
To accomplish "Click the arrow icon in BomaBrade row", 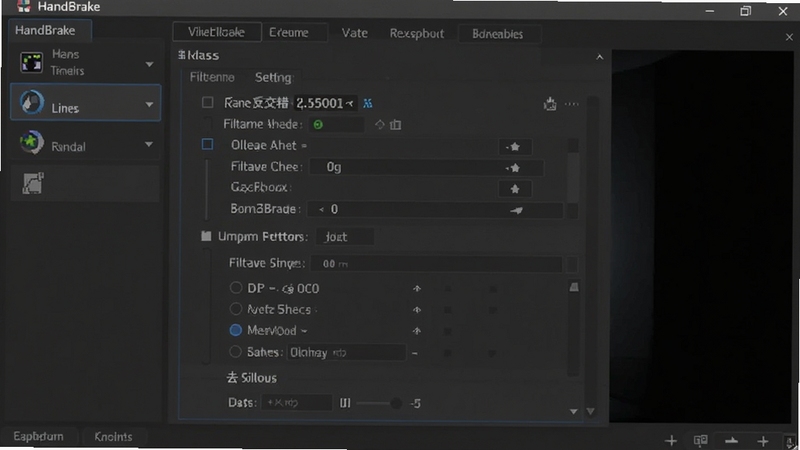I will pos(516,210).
